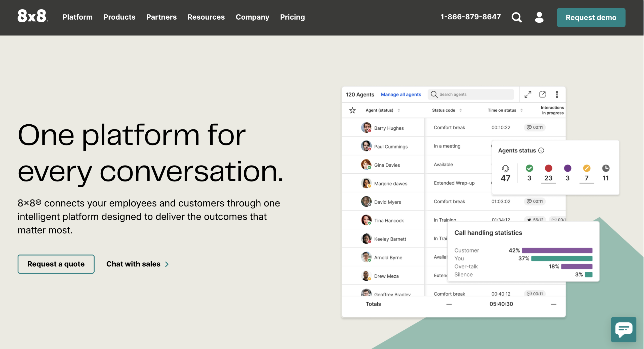Click the expand fullscreen arrows icon
Viewport: 644px width, 349px height.
pyautogui.click(x=528, y=94)
